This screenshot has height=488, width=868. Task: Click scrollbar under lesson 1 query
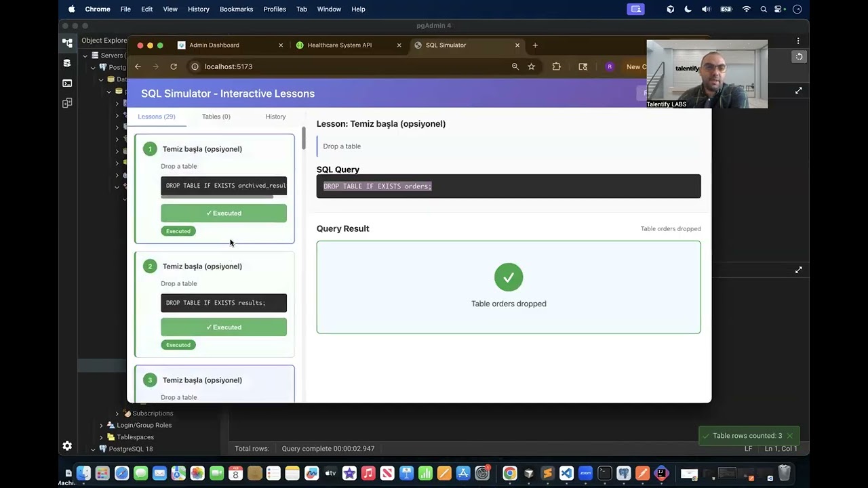[217, 197]
